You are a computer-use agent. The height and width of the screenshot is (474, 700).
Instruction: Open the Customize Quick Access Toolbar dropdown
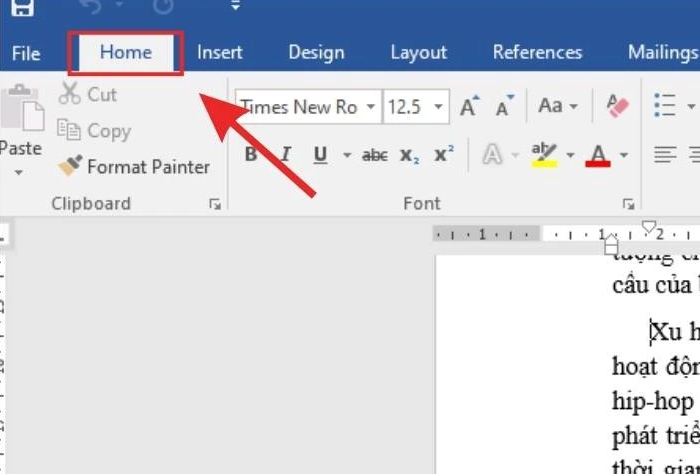click(x=235, y=6)
